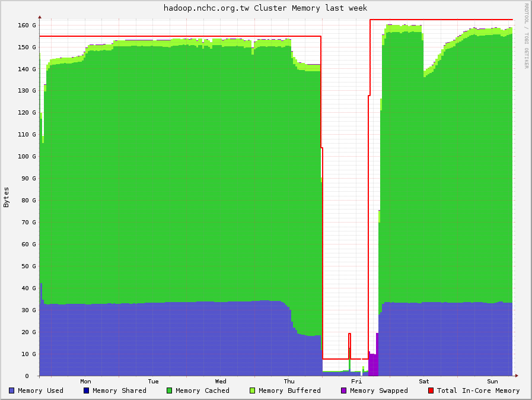The height and width of the screenshot is (400, 532).
Task: Select the 'Memory Shared' legend label
Action: click(119, 391)
